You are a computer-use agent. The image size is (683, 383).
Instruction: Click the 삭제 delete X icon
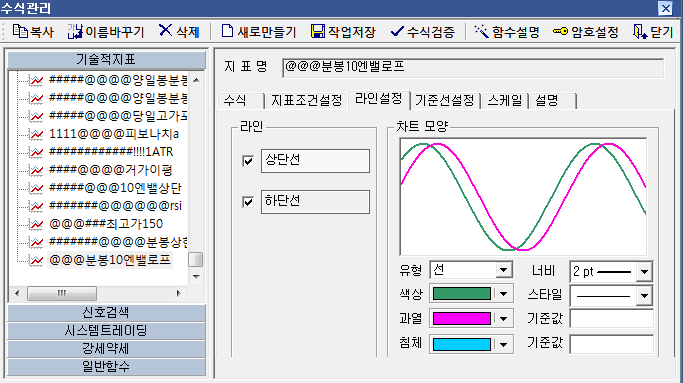pyautogui.click(x=165, y=31)
